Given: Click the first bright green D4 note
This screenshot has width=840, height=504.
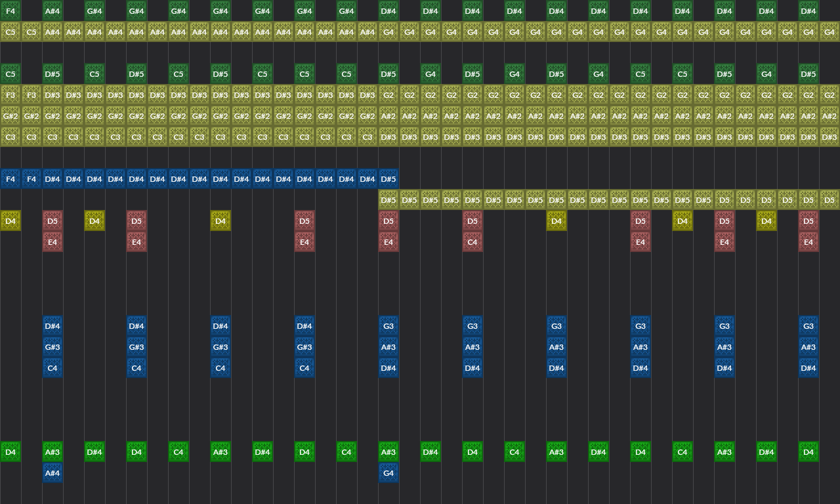Looking at the screenshot, I should 10,452.
